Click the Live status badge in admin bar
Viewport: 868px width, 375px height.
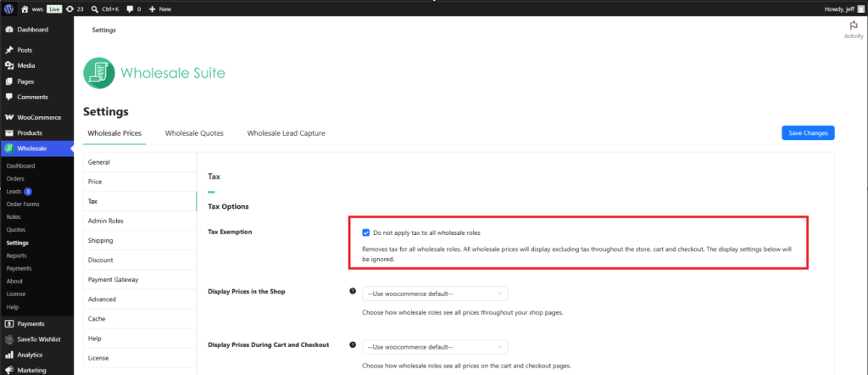coord(54,8)
